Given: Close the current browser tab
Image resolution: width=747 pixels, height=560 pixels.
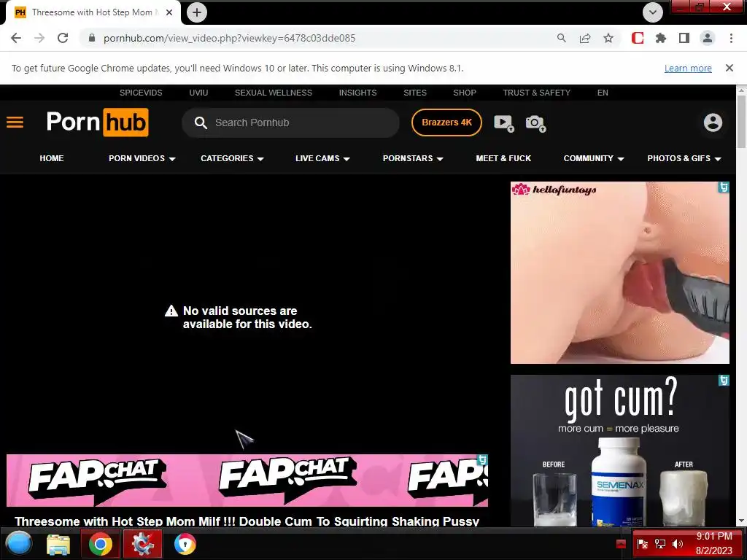Looking at the screenshot, I should point(169,12).
